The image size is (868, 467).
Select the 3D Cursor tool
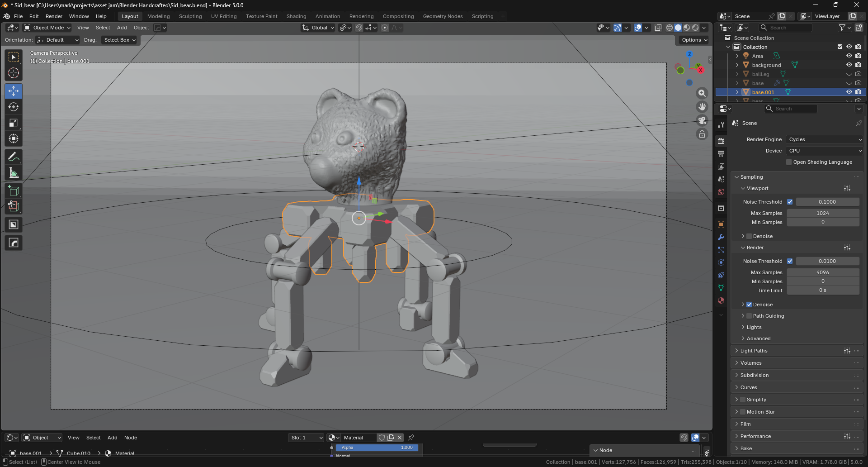[x=14, y=73]
